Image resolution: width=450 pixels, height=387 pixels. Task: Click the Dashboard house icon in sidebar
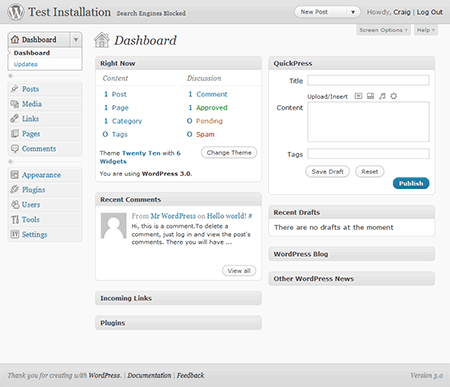click(x=15, y=39)
